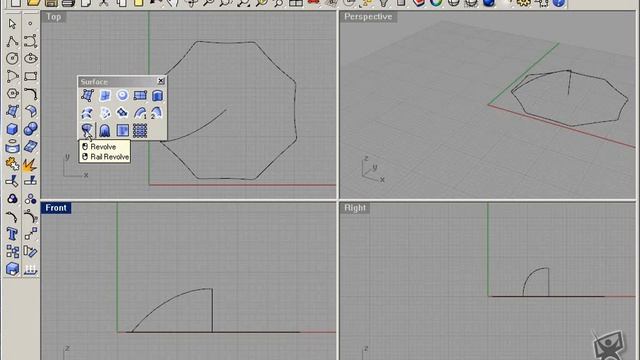Click the Loft icon in Surface palette

[x=87, y=113]
